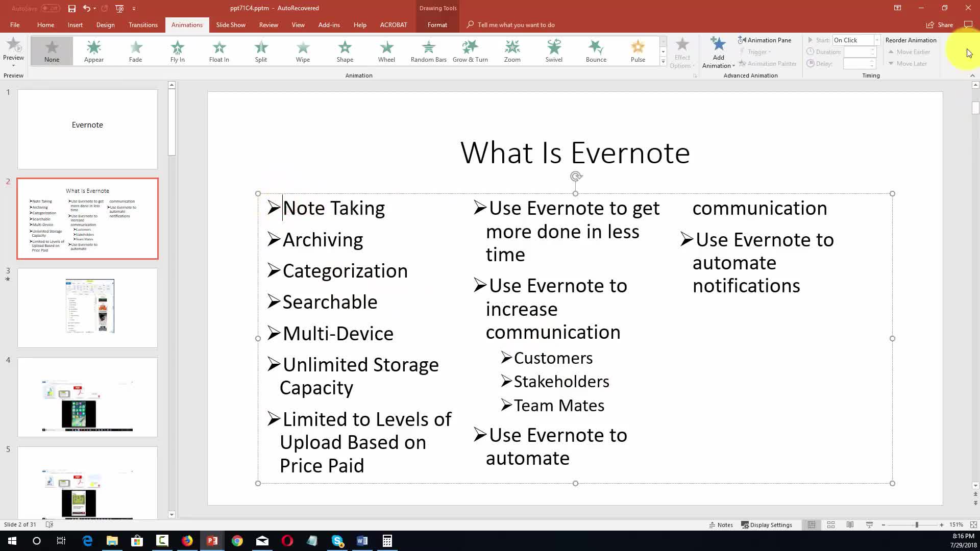Open the Start timing dropdown

(x=877, y=40)
